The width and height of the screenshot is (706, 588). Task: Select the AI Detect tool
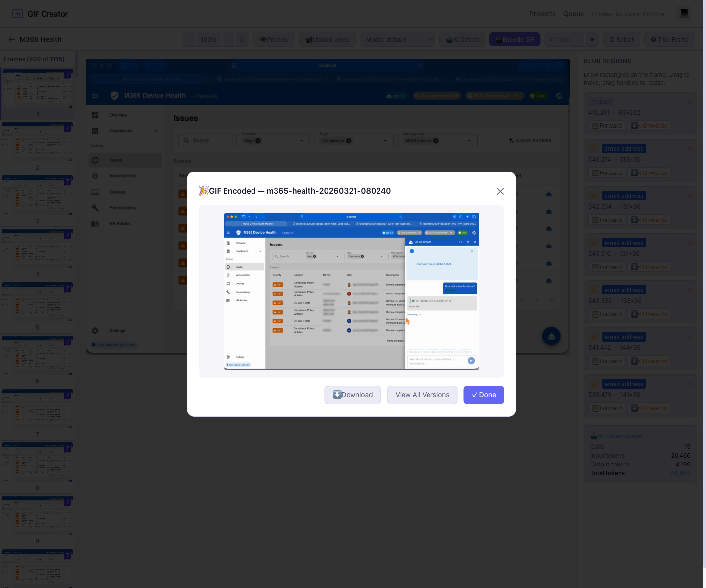tap(461, 39)
